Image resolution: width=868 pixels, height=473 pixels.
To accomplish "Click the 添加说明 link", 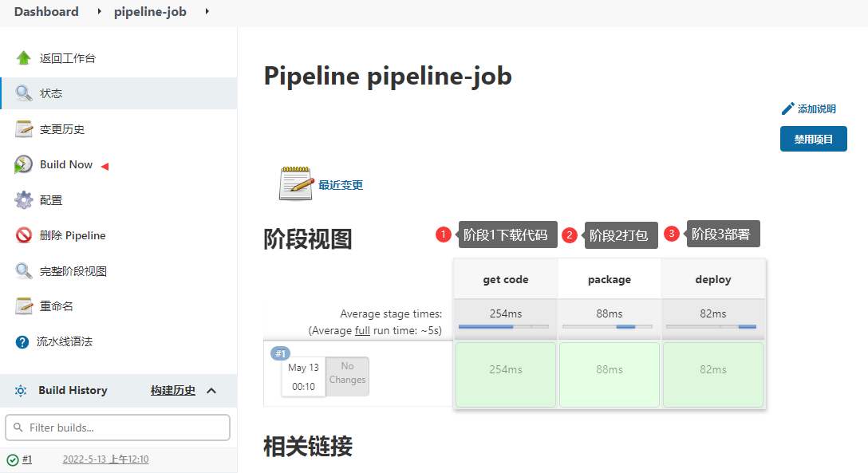I will pos(816,109).
